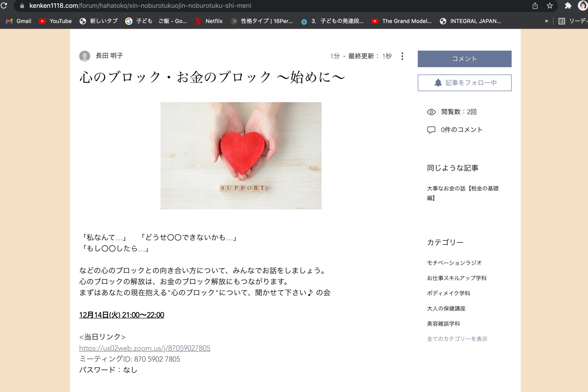Open the ボディメイク学科 category
This screenshot has width=588, height=392.
point(449,293)
